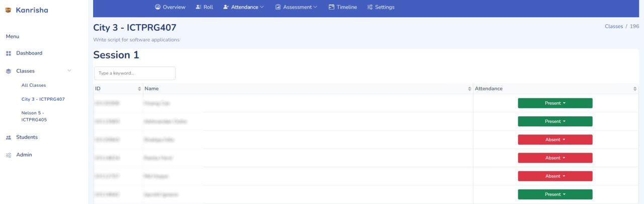
Task: Focus the keyword search field
Action: tap(134, 73)
